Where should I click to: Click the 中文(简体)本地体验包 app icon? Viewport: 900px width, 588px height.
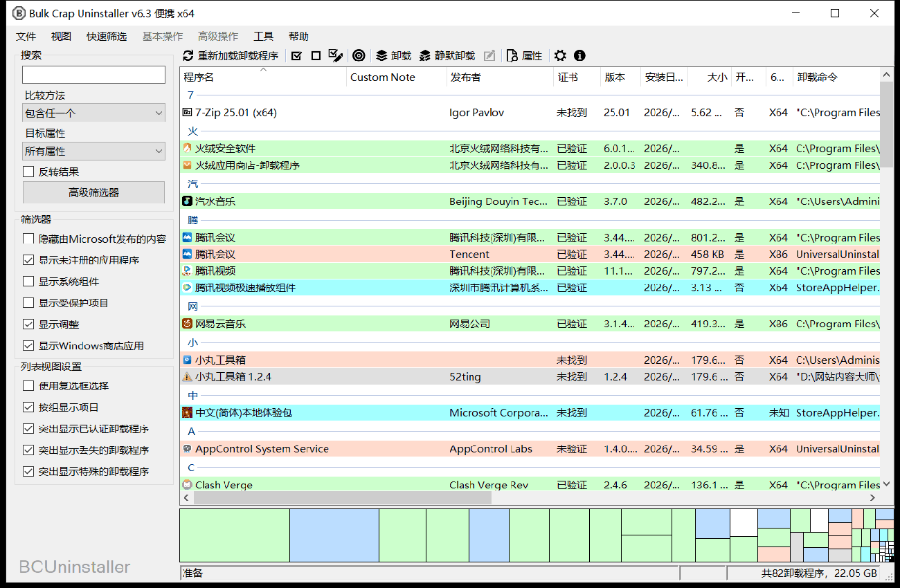[187, 412]
